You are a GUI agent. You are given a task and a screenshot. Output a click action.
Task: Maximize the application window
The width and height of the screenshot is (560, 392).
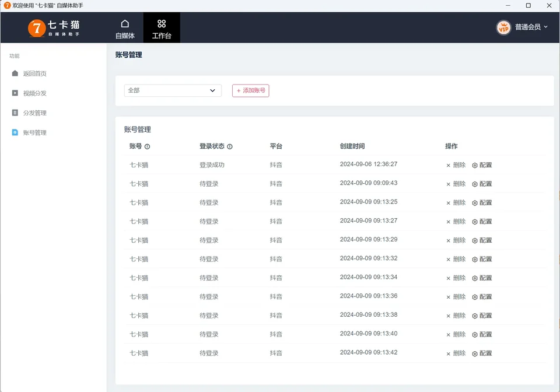tap(528, 5)
